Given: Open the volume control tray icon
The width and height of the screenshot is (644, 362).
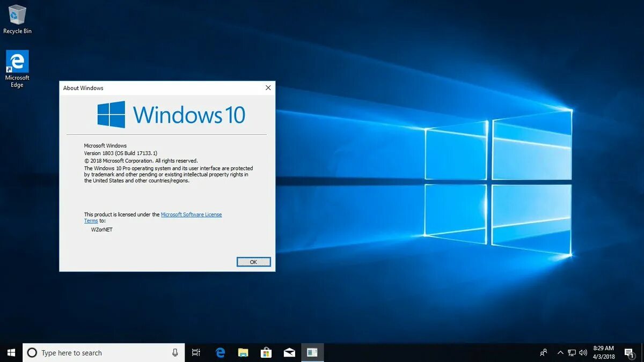Looking at the screenshot, I should coord(583,352).
